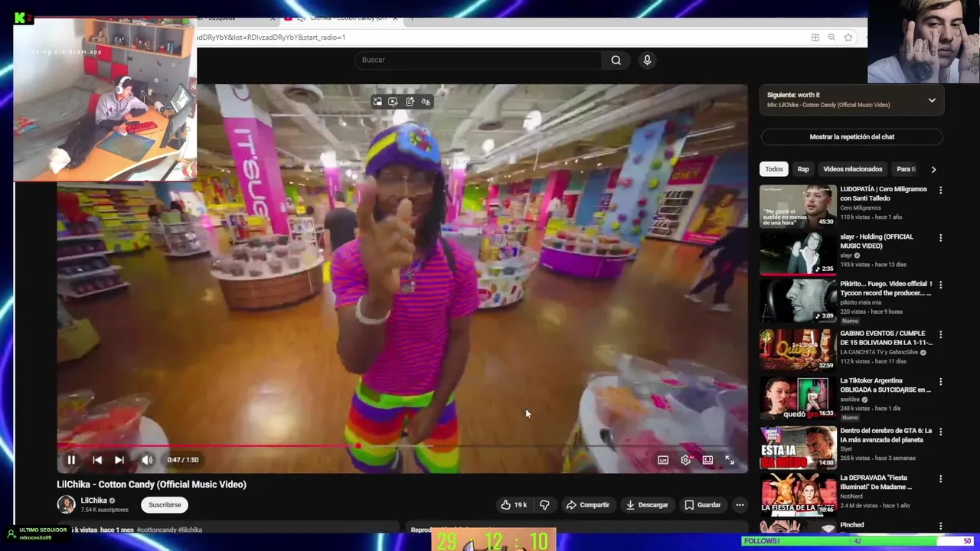980x551 pixels.
Task: Select the Para ti filter chip
Action: (x=906, y=169)
